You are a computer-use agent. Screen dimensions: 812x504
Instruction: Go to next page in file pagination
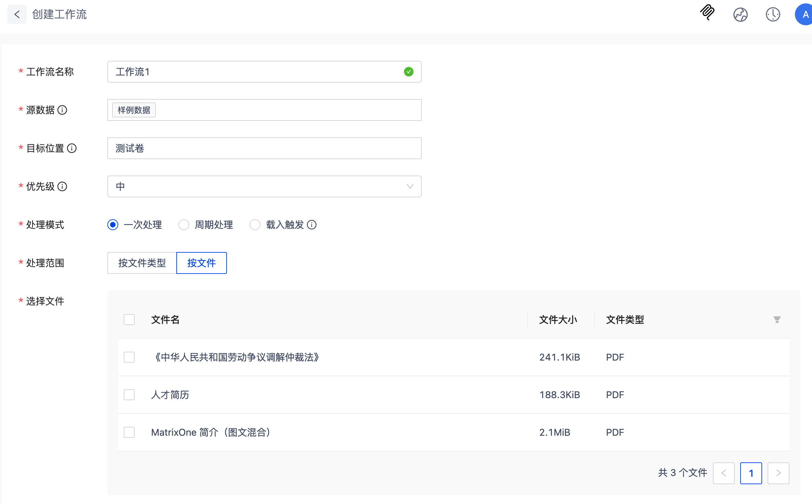[x=778, y=473]
